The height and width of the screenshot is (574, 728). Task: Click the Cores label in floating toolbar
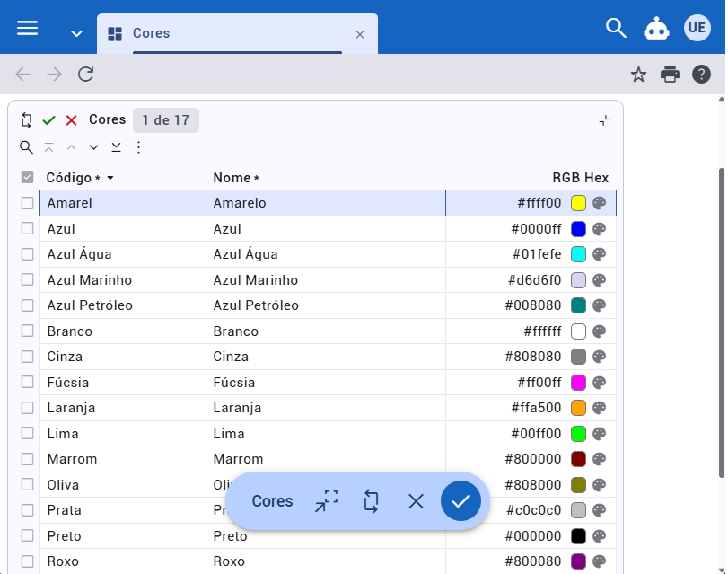coord(272,501)
